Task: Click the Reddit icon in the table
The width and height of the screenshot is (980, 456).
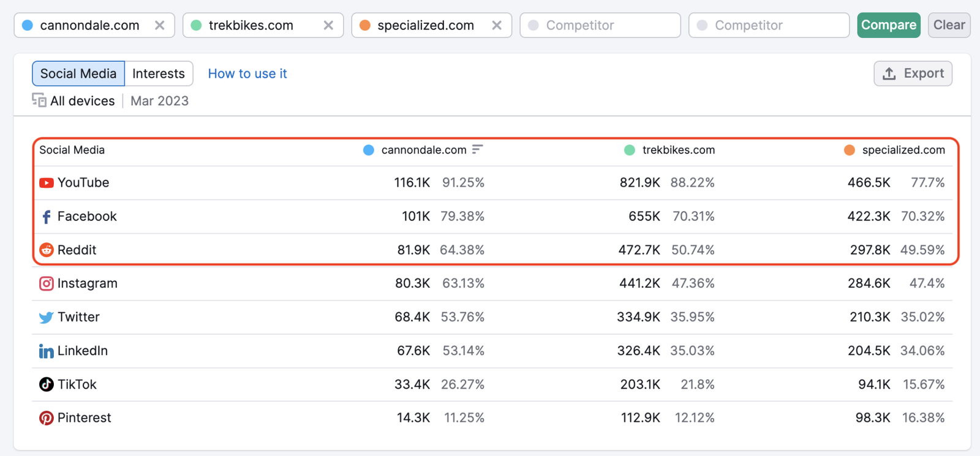Action: pyautogui.click(x=46, y=250)
